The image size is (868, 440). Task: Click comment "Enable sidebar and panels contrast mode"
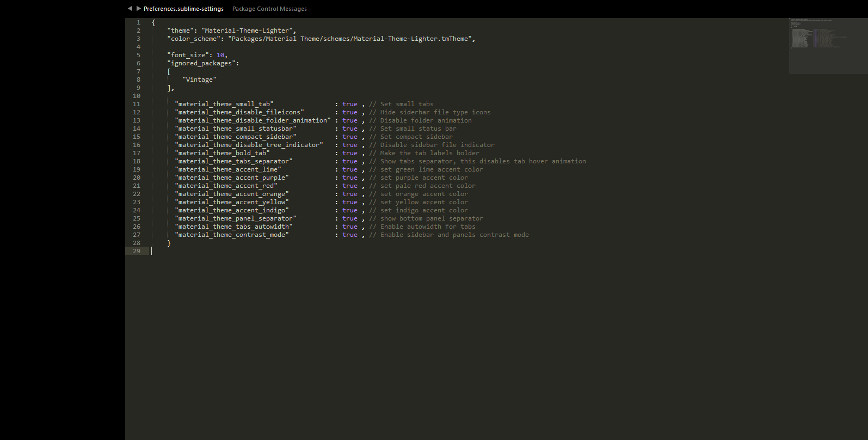coord(449,235)
